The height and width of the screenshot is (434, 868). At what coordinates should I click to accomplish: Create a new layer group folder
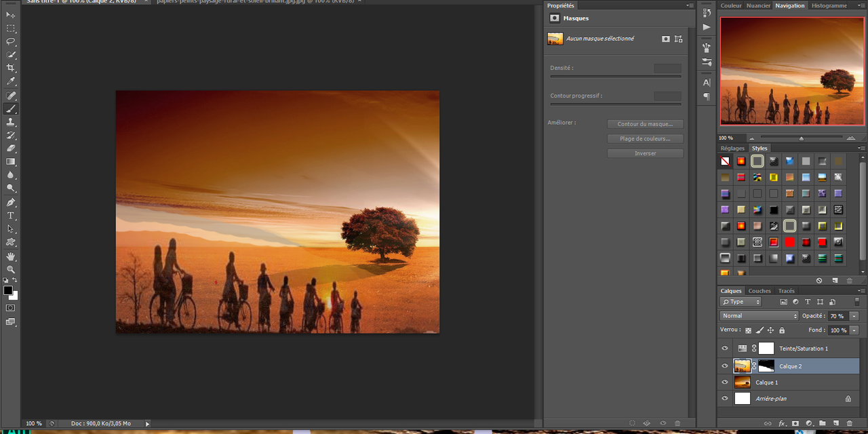822,424
